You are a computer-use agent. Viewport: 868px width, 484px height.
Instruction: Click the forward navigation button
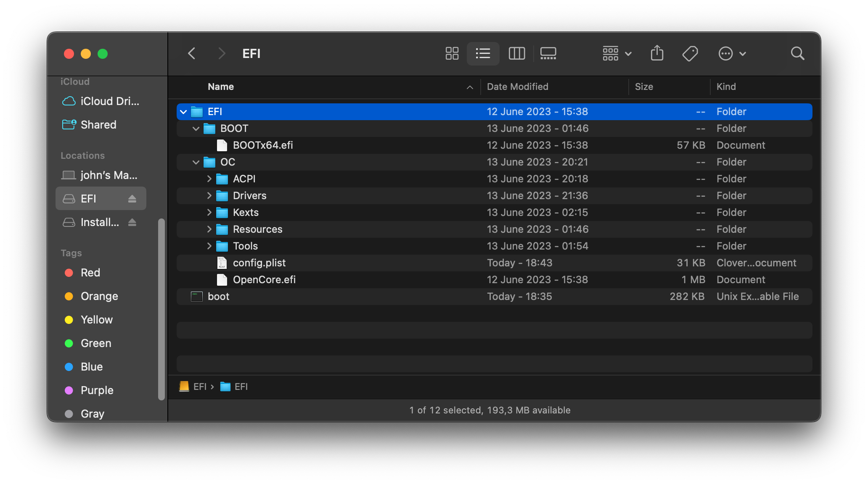pyautogui.click(x=220, y=53)
